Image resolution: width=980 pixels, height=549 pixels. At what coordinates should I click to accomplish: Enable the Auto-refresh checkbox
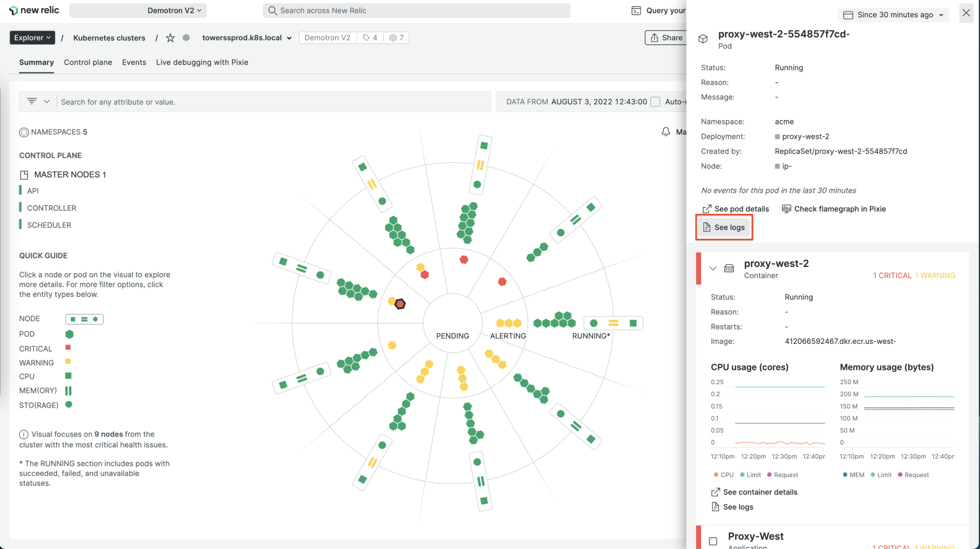click(655, 102)
